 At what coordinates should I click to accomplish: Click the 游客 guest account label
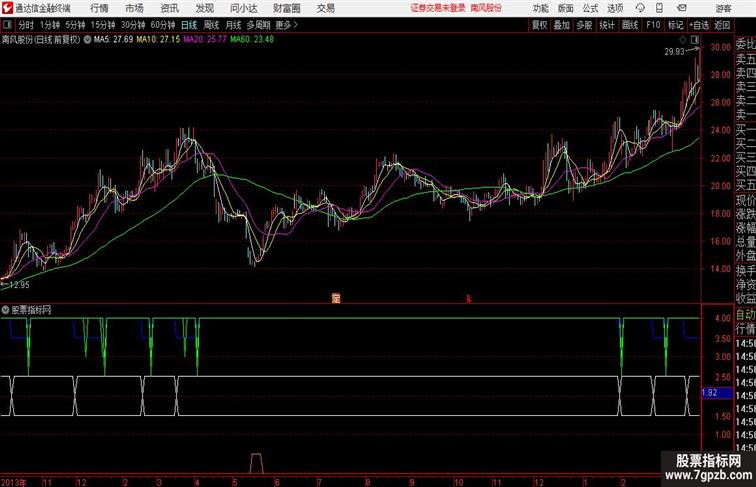tap(723, 8)
